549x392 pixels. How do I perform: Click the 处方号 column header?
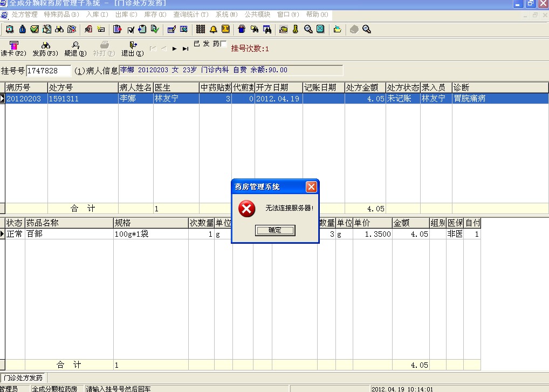pos(83,87)
